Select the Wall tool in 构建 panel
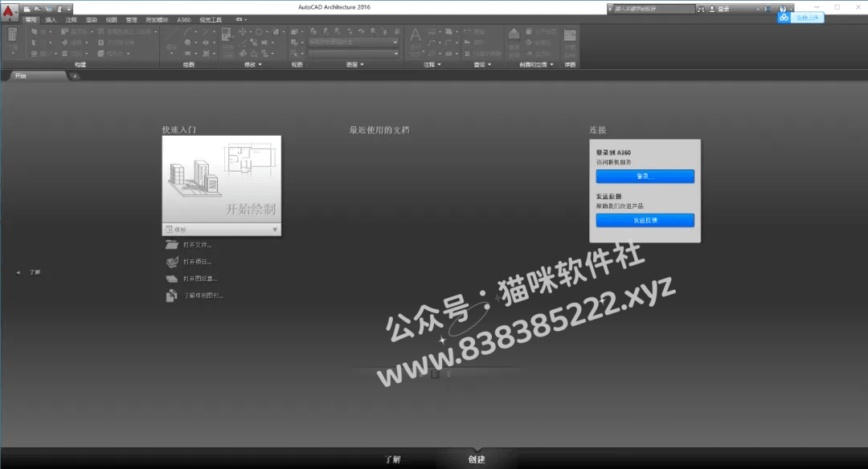 tap(35, 31)
